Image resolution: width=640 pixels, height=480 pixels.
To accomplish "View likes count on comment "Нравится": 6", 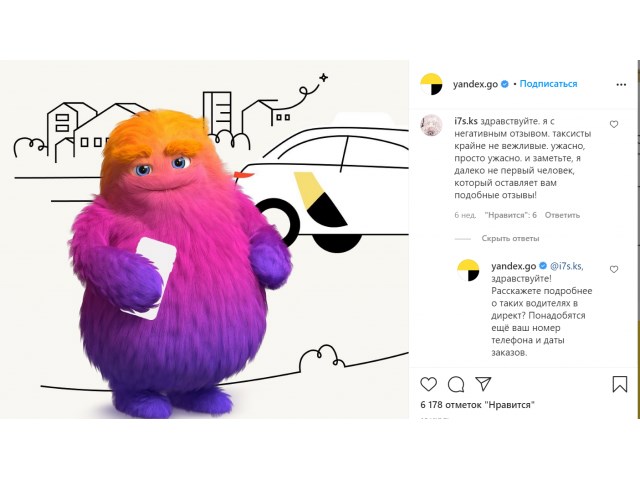I will point(511,215).
